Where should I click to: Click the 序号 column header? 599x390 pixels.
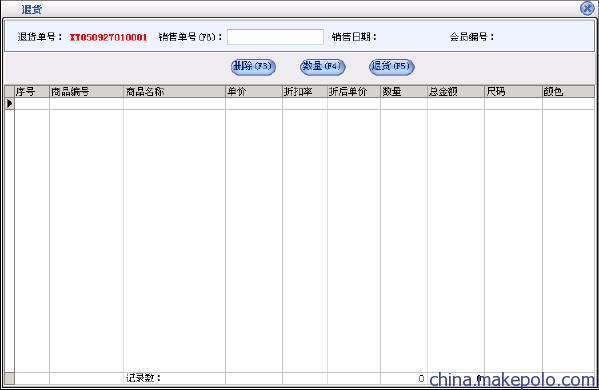click(x=32, y=92)
